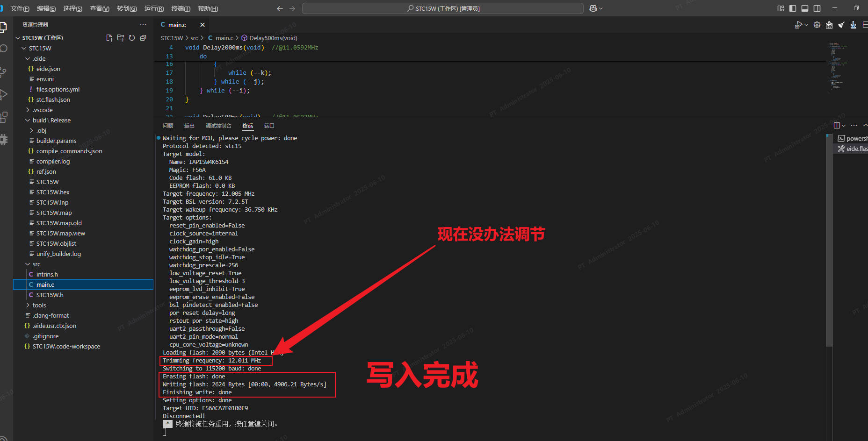This screenshot has width=868, height=441.
Task: Go forward using the navigation arrow
Action: click(x=292, y=8)
